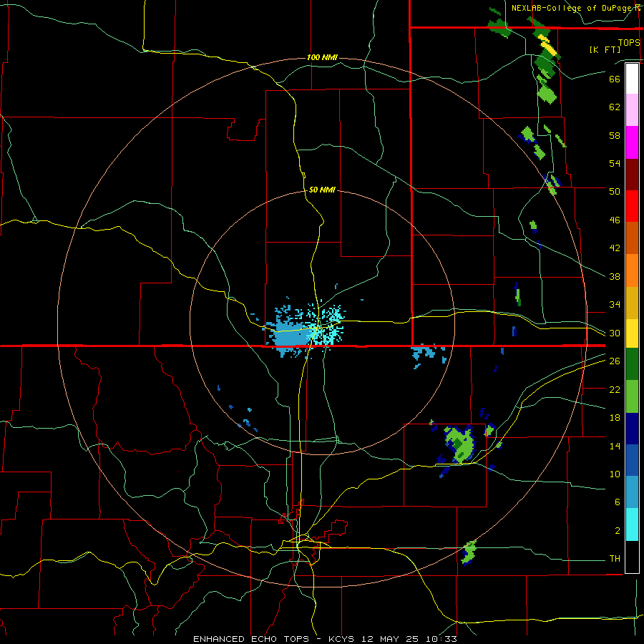Click the "66" legend value
Screen dimensions: 644x644
coord(615,79)
